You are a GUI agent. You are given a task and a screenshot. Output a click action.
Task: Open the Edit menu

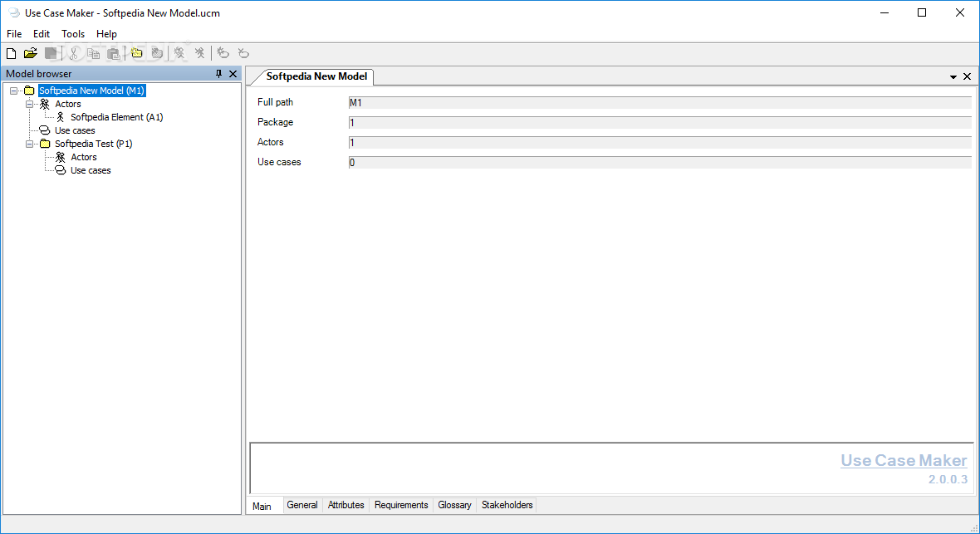42,34
